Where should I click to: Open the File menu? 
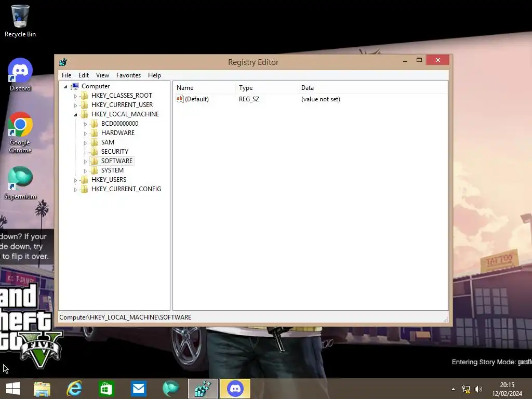pos(66,75)
